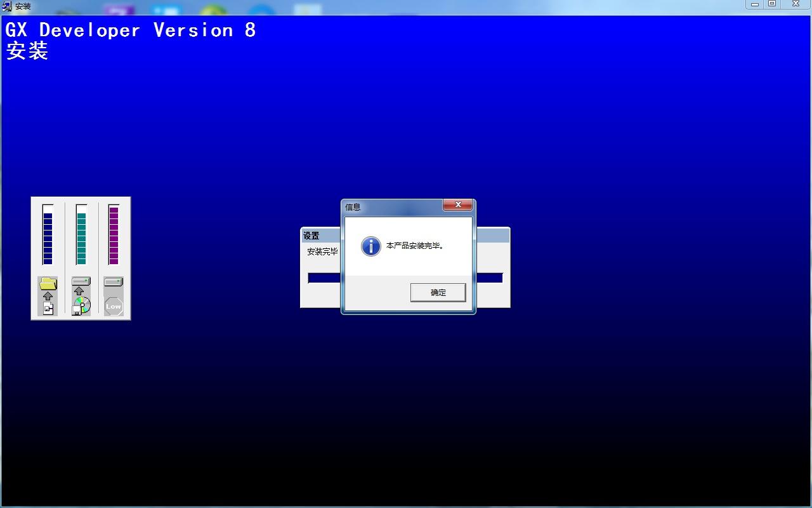Image resolution: width=812 pixels, height=508 pixels.
Task: Click the CD disc icon
Action: (81, 306)
